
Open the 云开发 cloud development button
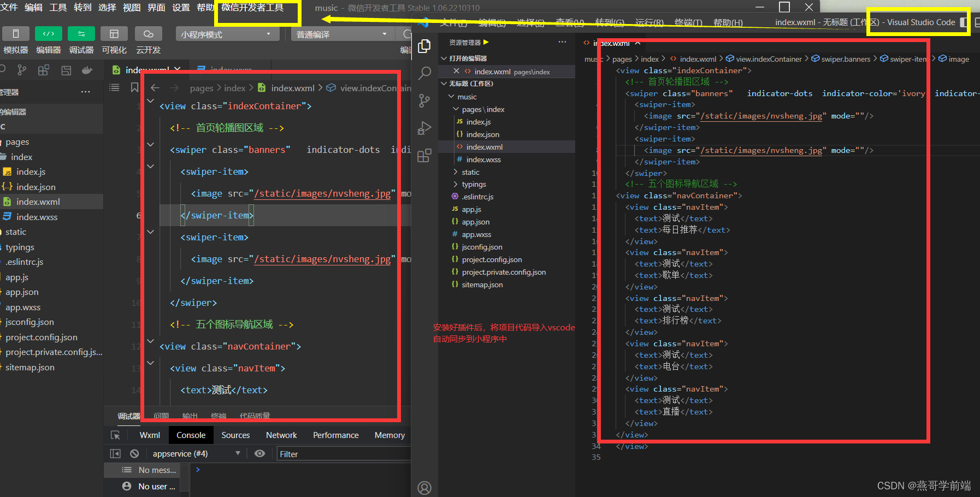148,34
